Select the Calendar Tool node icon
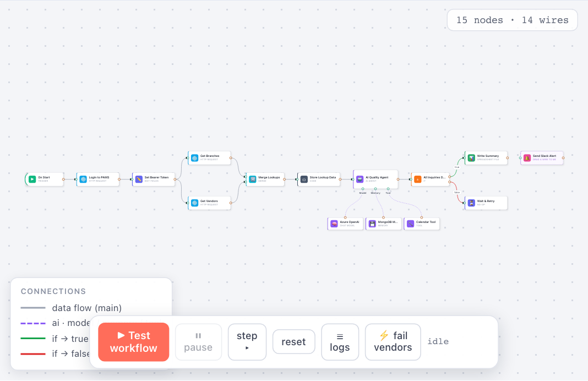This screenshot has width=588, height=381. point(411,224)
